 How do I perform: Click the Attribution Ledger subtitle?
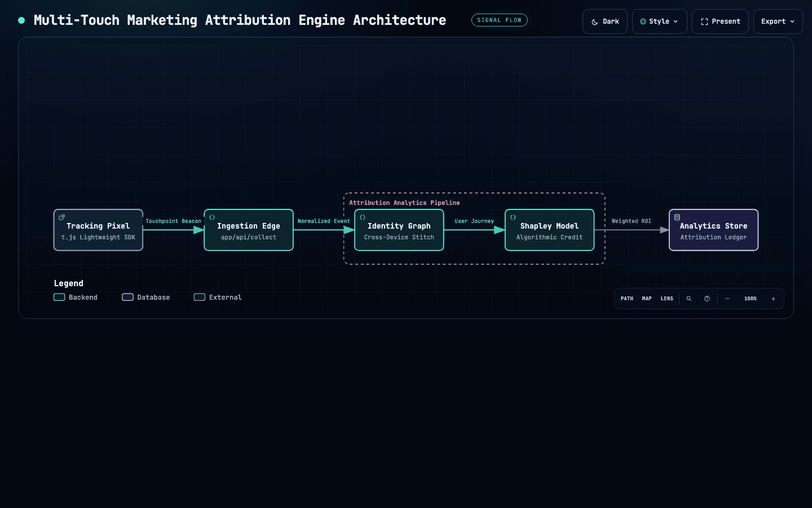[x=713, y=238]
